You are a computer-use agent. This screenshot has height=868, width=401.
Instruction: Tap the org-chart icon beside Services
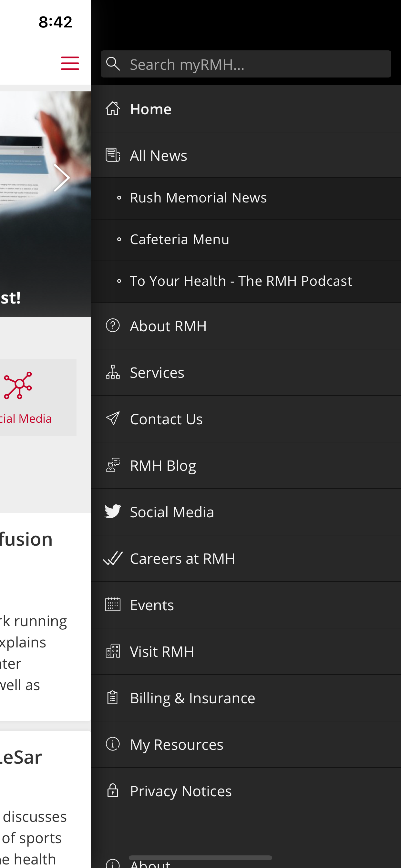pyautogui.click(x=113, y=372)
